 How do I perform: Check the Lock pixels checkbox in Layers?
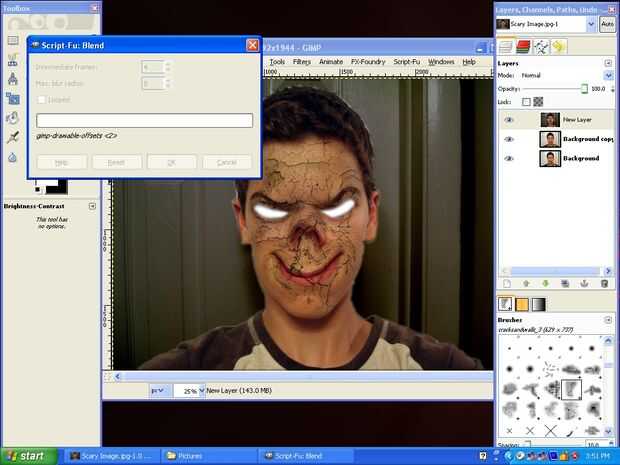(526, 102)
